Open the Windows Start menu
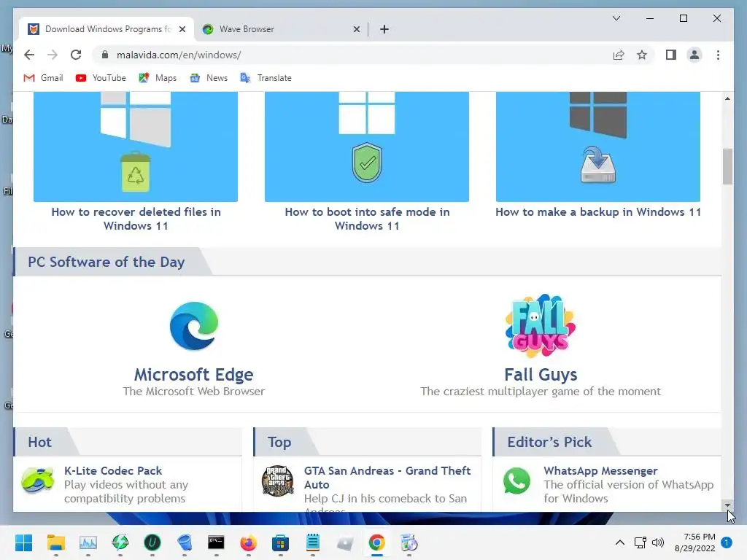 click(x=24, y=542)
